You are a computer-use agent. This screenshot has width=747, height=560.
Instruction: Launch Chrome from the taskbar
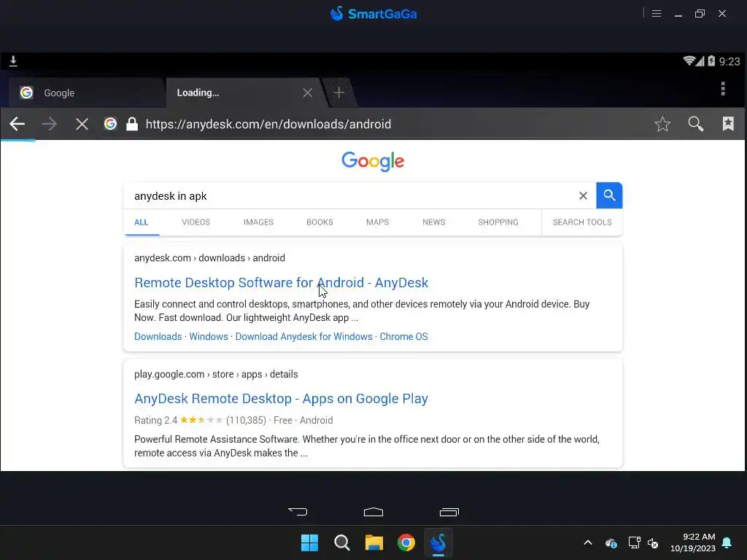(406, 542)
